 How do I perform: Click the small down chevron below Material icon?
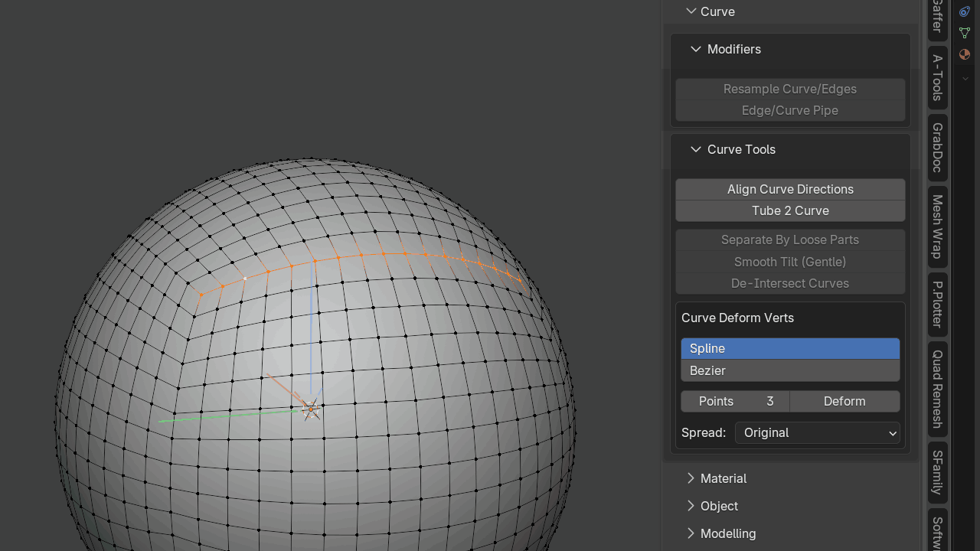965,79
